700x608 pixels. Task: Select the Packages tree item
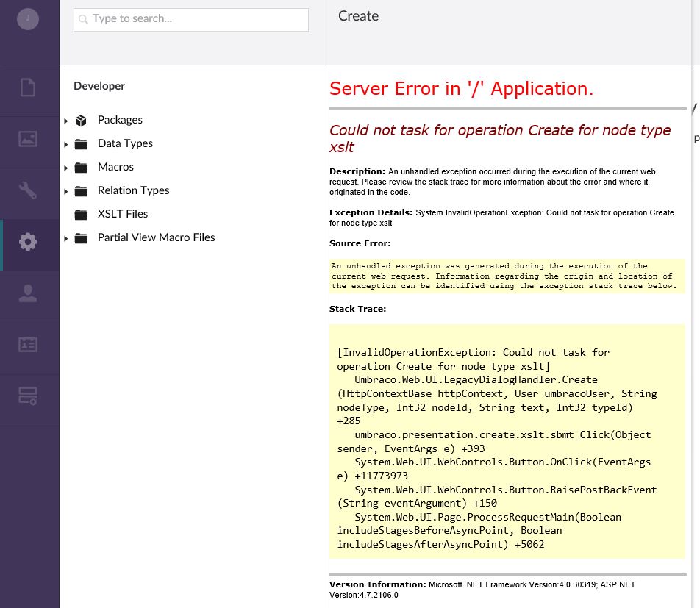click(120, 120)
